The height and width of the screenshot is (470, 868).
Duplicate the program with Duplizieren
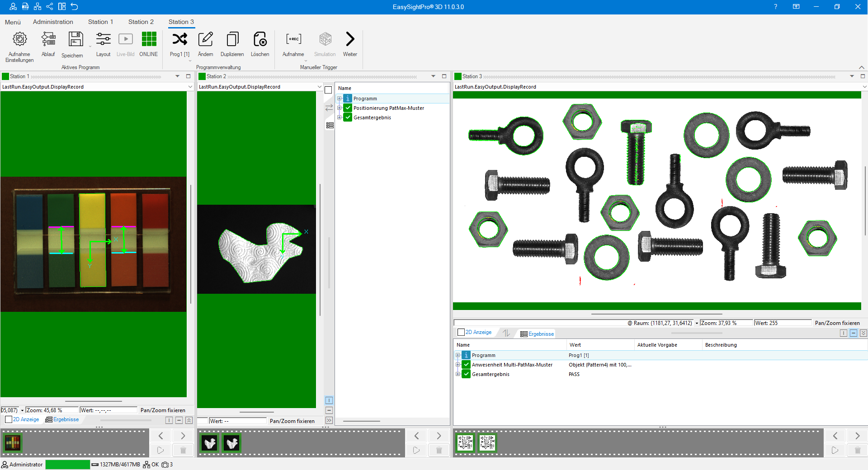pos(232,40)
